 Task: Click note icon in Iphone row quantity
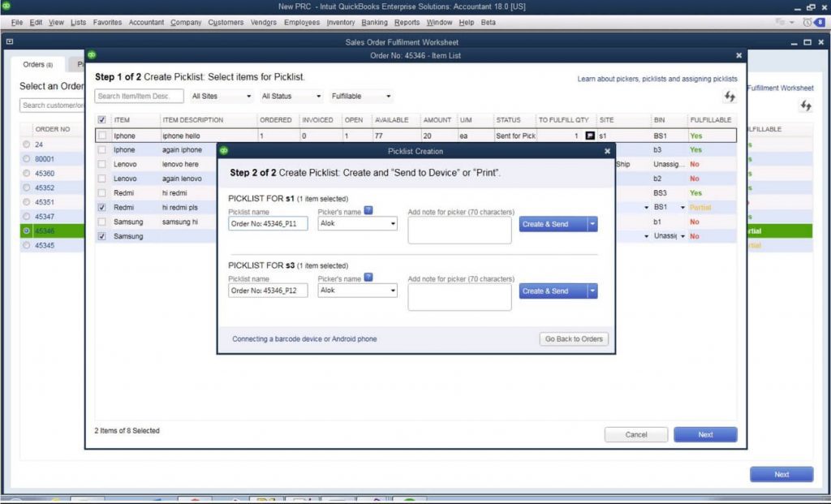click(x=589, y=136)
